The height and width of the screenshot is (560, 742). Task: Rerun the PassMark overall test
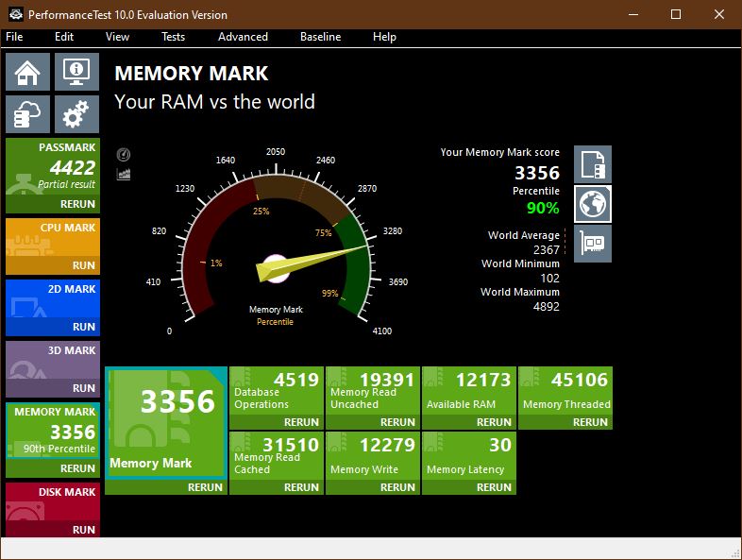click(53, 204)
